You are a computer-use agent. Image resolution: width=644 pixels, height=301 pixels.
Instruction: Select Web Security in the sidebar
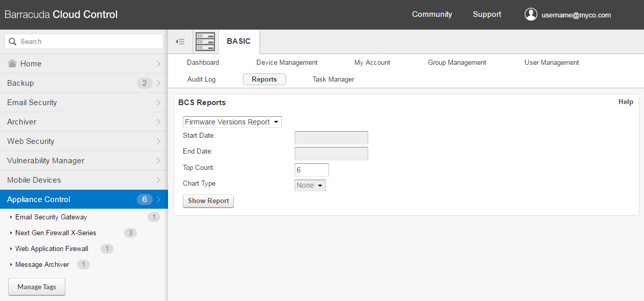(x=84, y=141)
